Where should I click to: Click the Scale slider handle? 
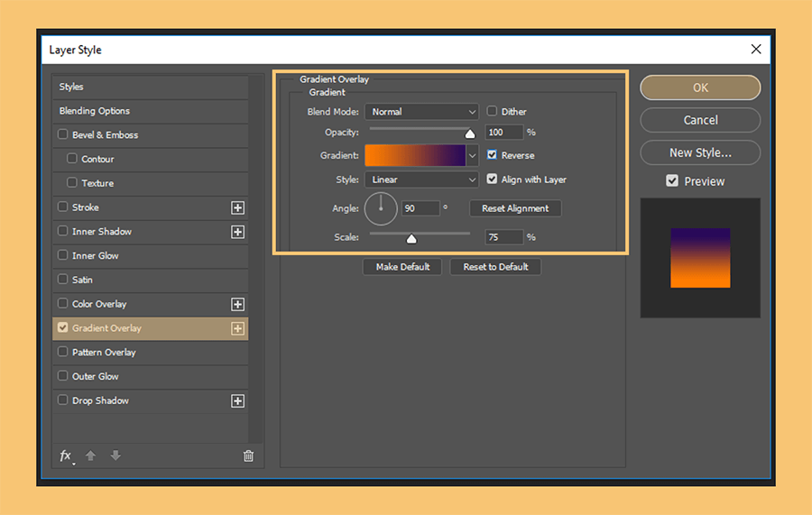(x=411, y=239)
